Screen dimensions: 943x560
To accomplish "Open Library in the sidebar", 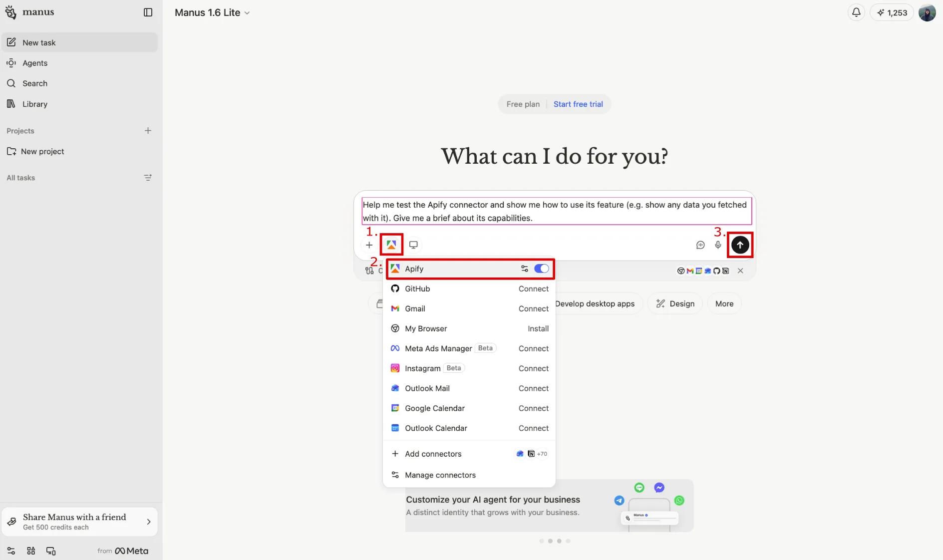I will [80, 104].
